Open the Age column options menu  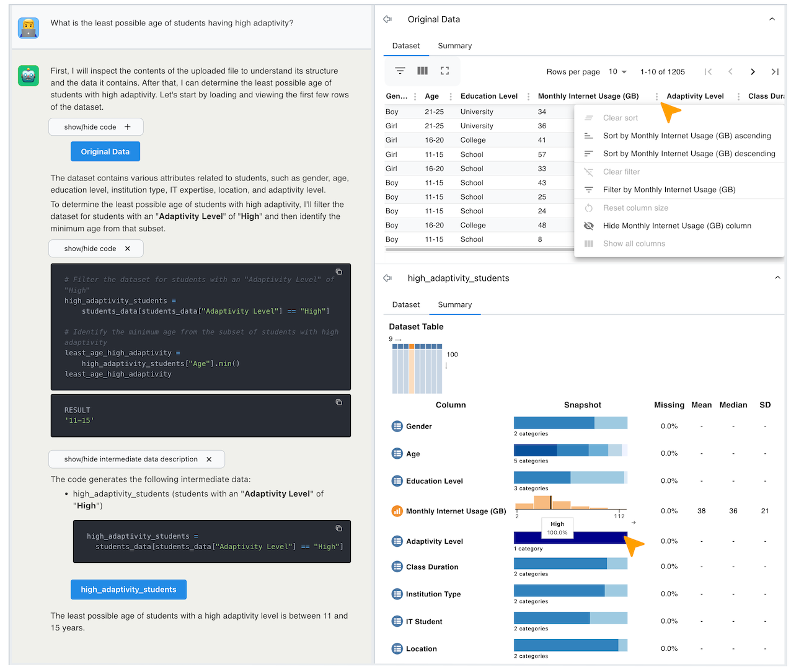(451, 97)
